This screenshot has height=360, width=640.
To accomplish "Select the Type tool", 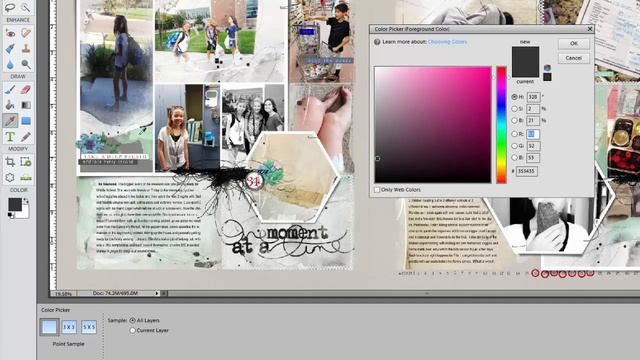I will coord(10,136).
